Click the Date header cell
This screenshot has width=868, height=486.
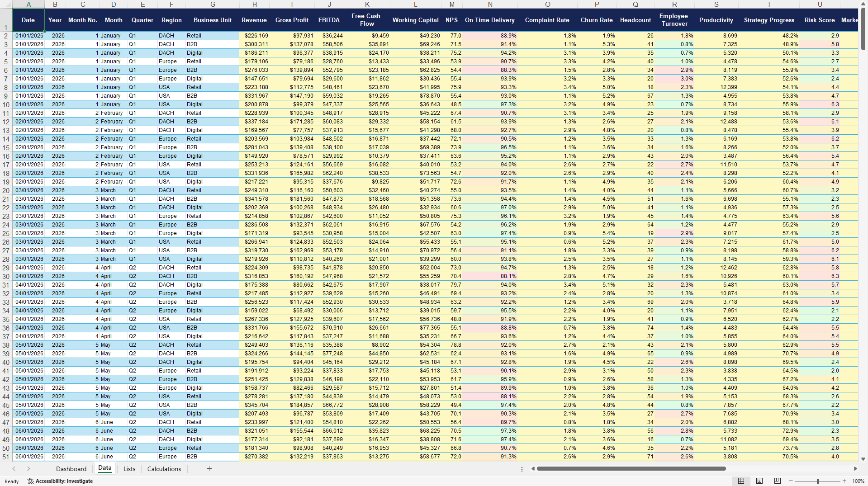28,20
